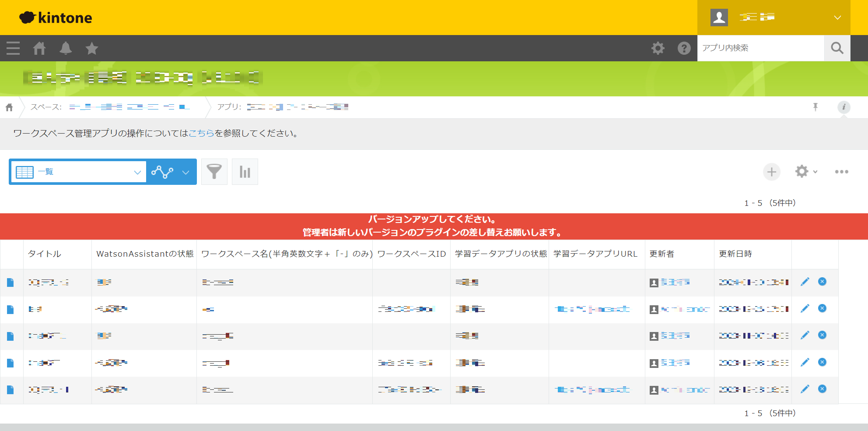
Task: Pin this app with the pushpin icon
Action: (x=815, y=107)
